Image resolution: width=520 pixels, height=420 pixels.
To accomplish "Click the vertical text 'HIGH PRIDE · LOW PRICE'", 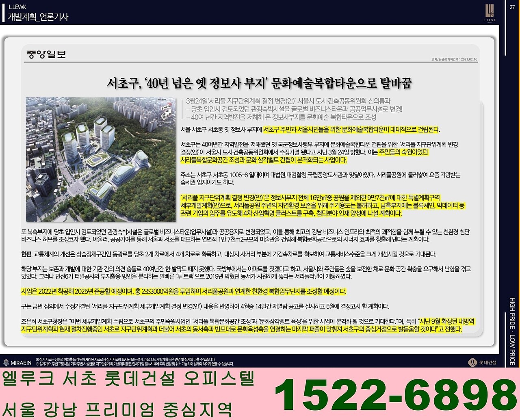I will tap(512, 331).
